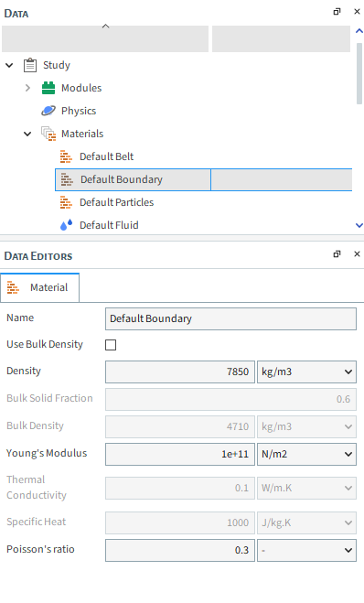Collapse the Study tree node

click(x=9, y=65)
